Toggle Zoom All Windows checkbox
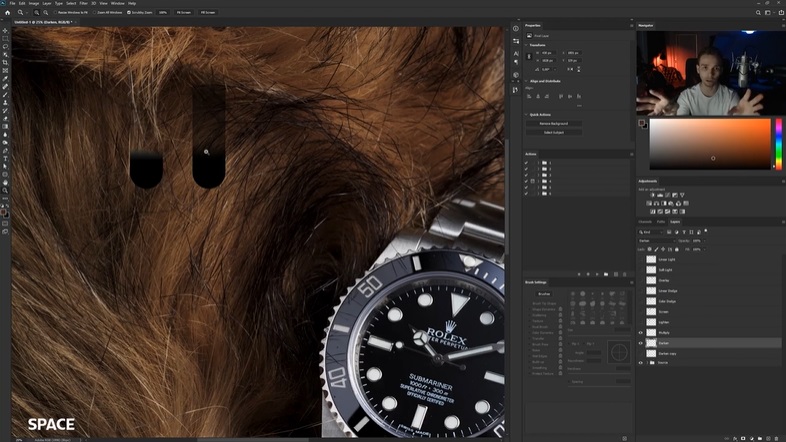The image size is (786, 442). (95, 13)
